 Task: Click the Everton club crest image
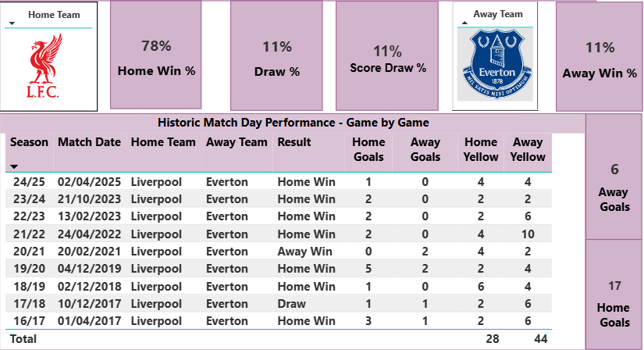point(496,65)
